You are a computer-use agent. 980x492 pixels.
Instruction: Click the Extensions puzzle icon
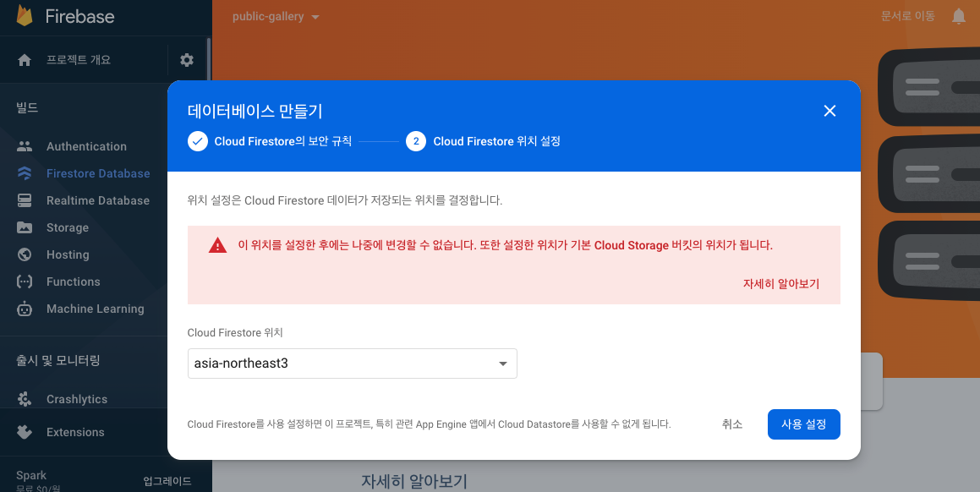click(x=25, y=432)
